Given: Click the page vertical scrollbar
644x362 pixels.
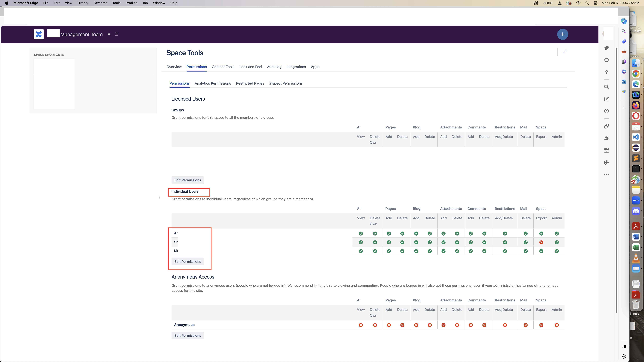Looking at the screenshot, I should coord(616,175).
